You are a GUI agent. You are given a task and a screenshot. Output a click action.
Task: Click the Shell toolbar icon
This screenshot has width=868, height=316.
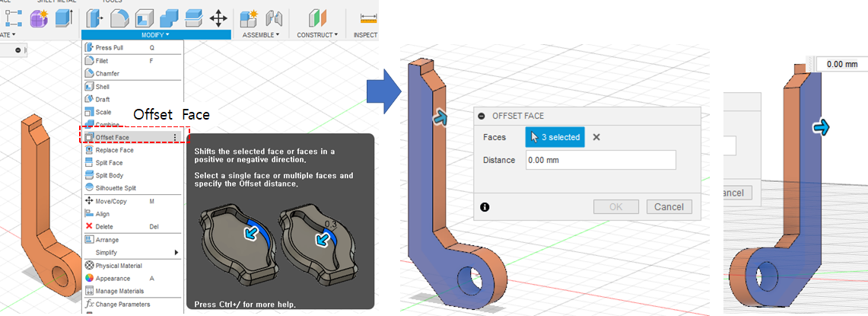[143, 18]
